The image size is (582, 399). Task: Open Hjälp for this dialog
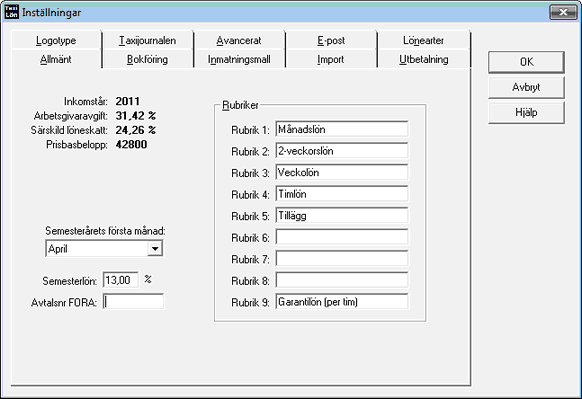[526, 112]
